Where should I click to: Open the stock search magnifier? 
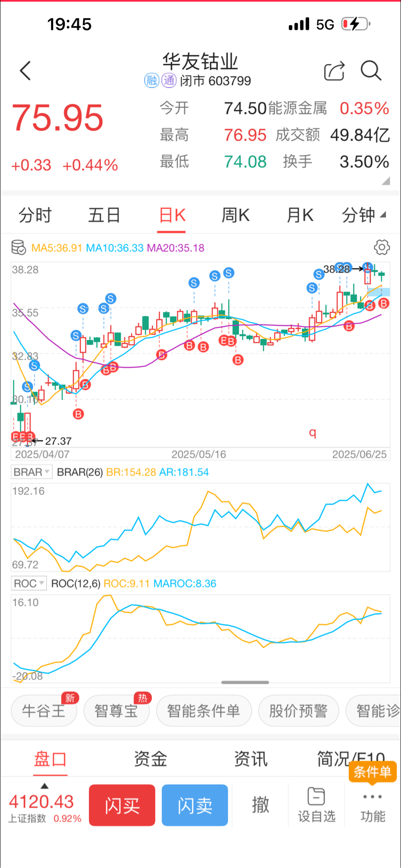pos(371,71)
